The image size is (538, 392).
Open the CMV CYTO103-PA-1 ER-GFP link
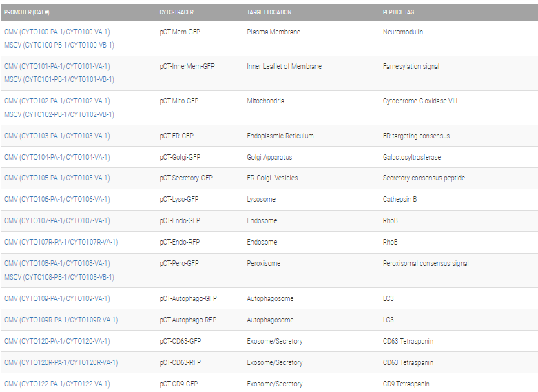pos(56,136)
